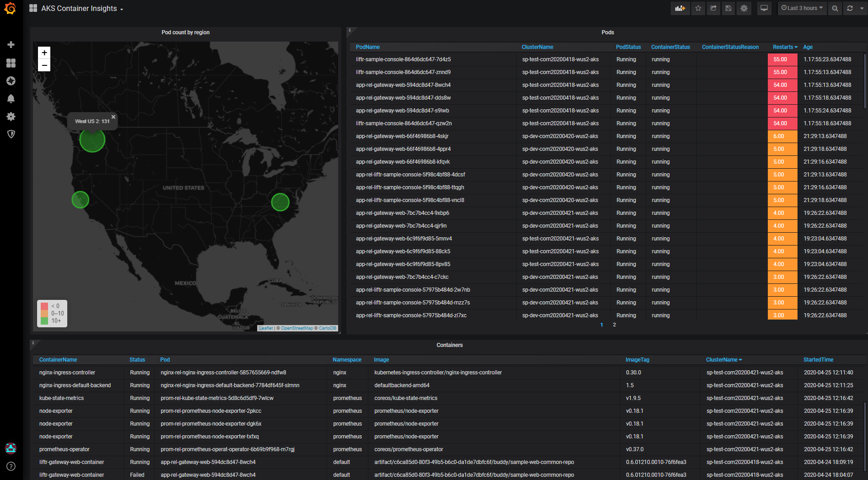Click the Pods table vertical scrollbar
The width and height of the screenshot is (868, 480).
coord(865,81)
